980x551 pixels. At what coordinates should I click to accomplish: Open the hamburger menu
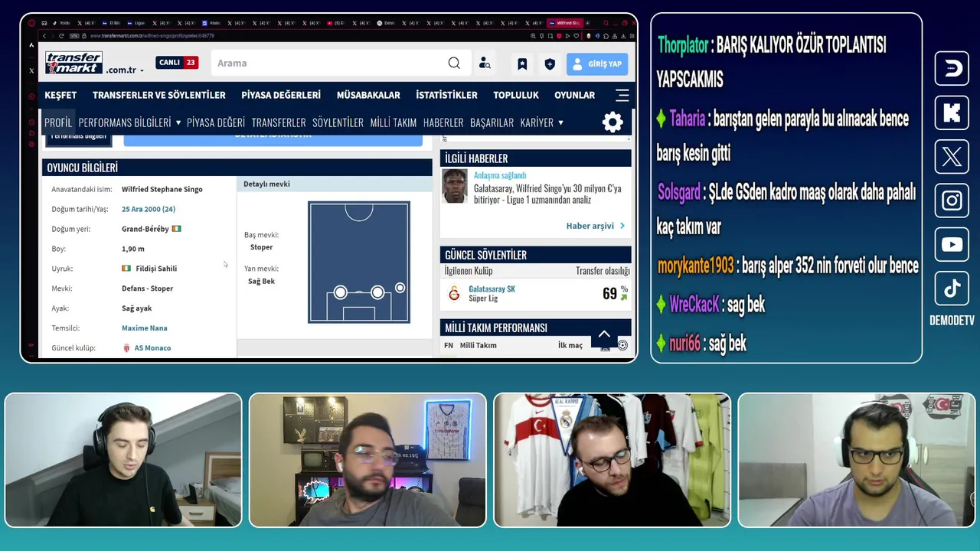pos(622,95)
